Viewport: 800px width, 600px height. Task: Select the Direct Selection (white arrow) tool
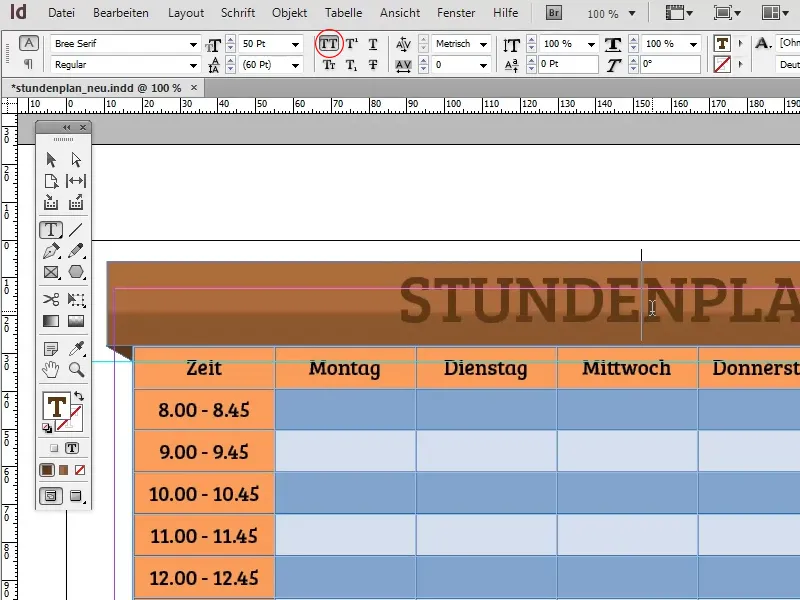pos(76,160)
